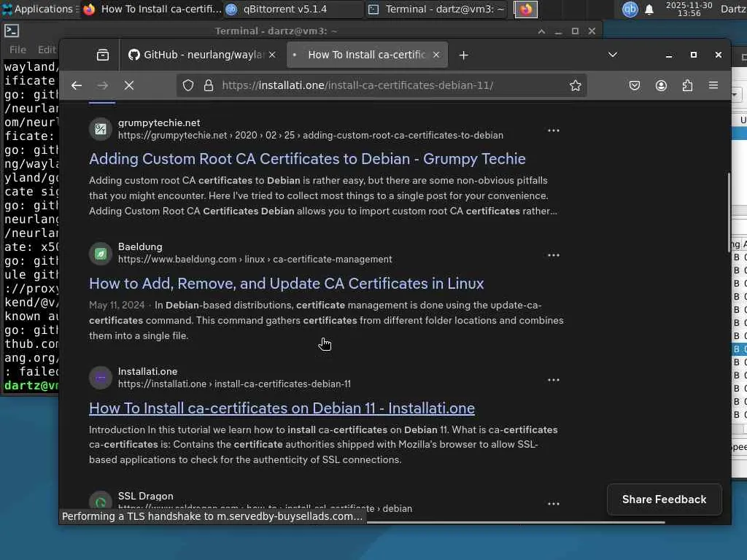
Task: Open options for Baeldung result
Action: click(x=553, y=255)
